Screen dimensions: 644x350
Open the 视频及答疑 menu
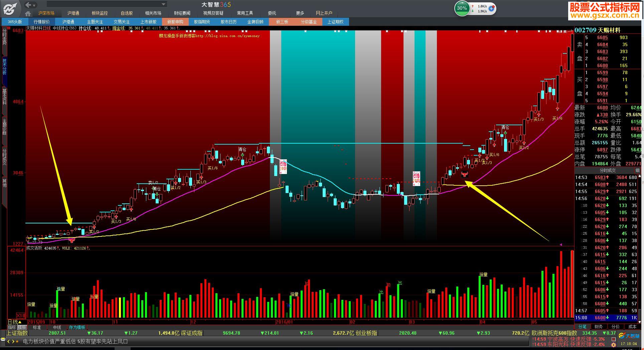(213, 13)
